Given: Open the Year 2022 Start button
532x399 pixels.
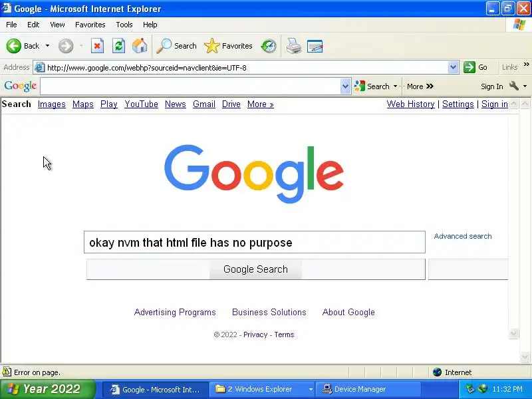Looking at the screenshot, I should 47,389.
